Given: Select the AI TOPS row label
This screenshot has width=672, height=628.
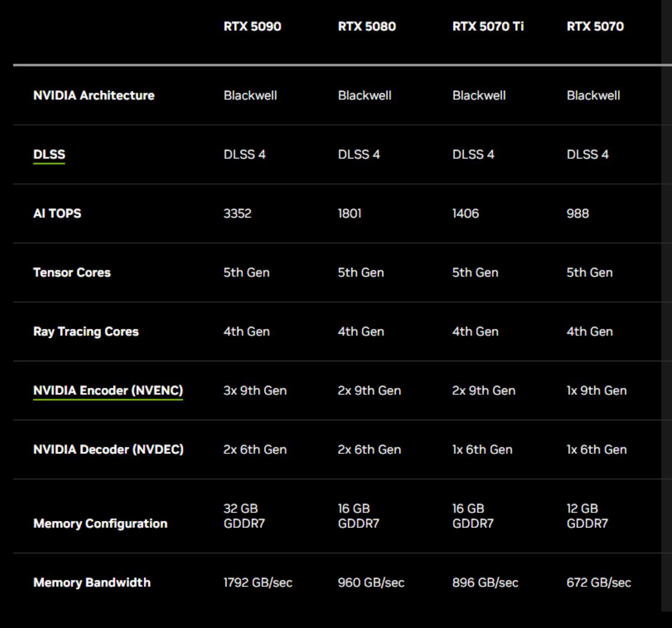Looking at the screenshot, I should (x=57, y=214).
